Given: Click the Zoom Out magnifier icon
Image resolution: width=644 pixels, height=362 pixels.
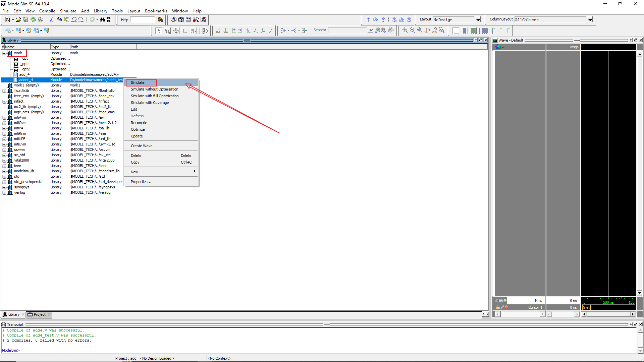Looking at the screenshot, I should click(x=412, y=31).
